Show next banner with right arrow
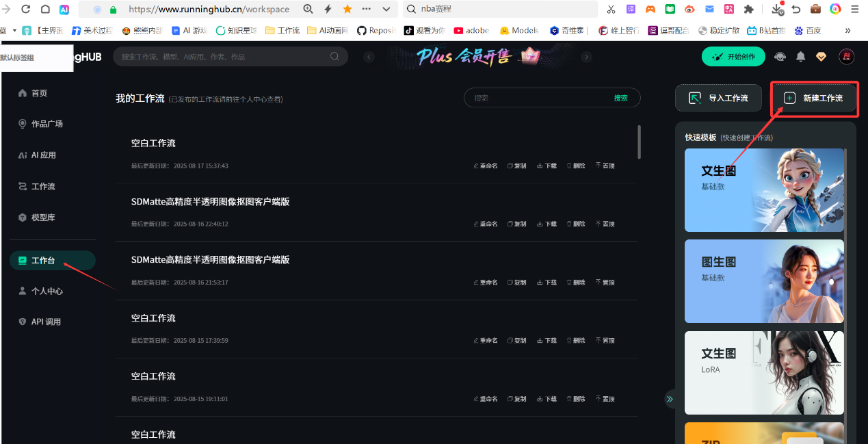 [586, 57]
